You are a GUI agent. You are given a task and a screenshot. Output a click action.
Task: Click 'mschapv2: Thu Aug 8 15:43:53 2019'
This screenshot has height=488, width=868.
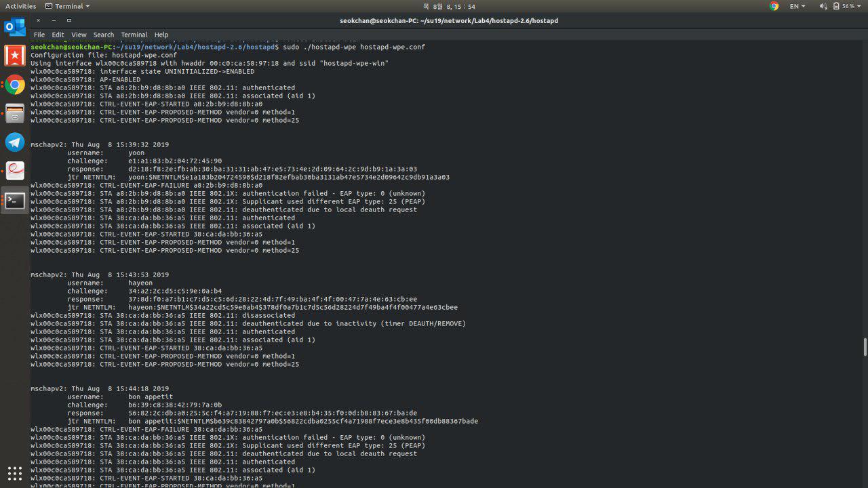click(100, 274)
